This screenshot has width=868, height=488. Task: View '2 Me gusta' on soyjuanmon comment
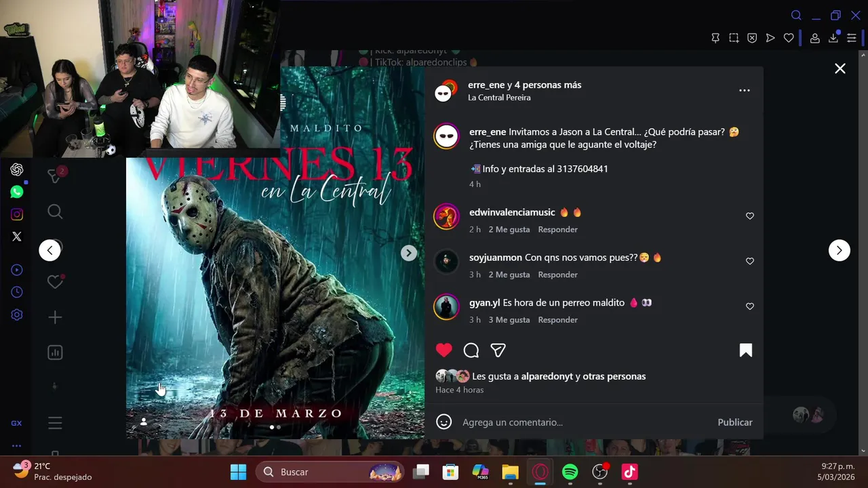point(509,274)
